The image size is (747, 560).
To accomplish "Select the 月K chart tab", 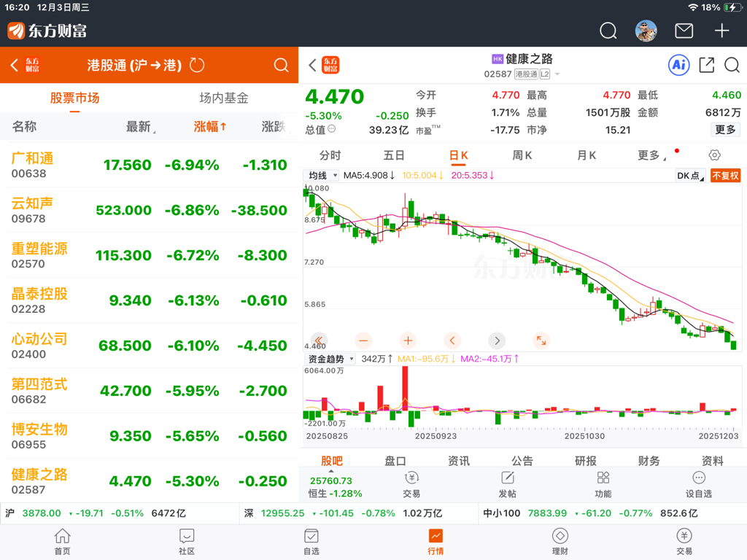I will tap(587, 155).
